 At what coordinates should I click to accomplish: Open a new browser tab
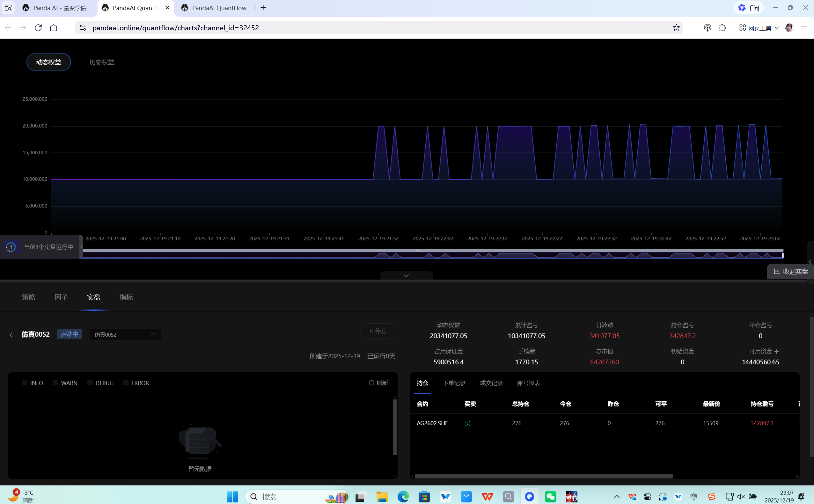tap(263, 8)
